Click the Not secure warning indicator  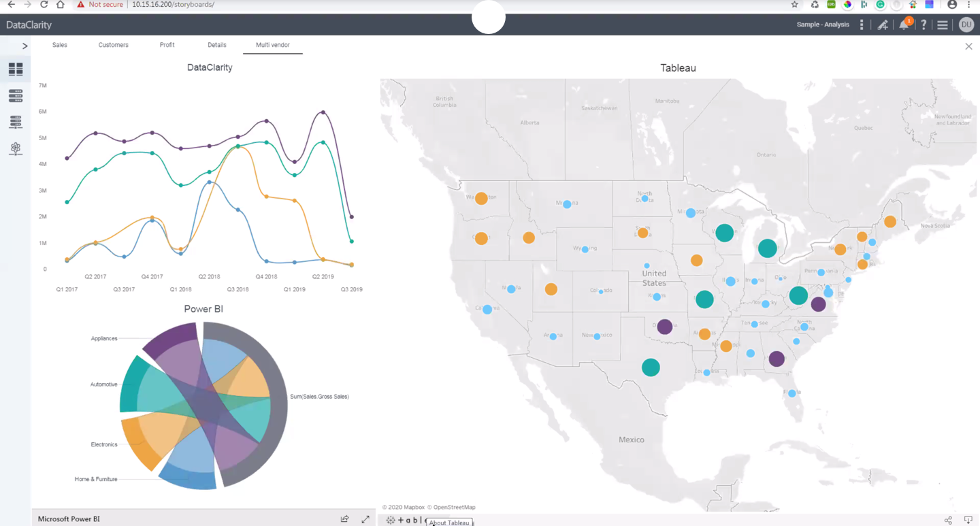tap(100, 5)
